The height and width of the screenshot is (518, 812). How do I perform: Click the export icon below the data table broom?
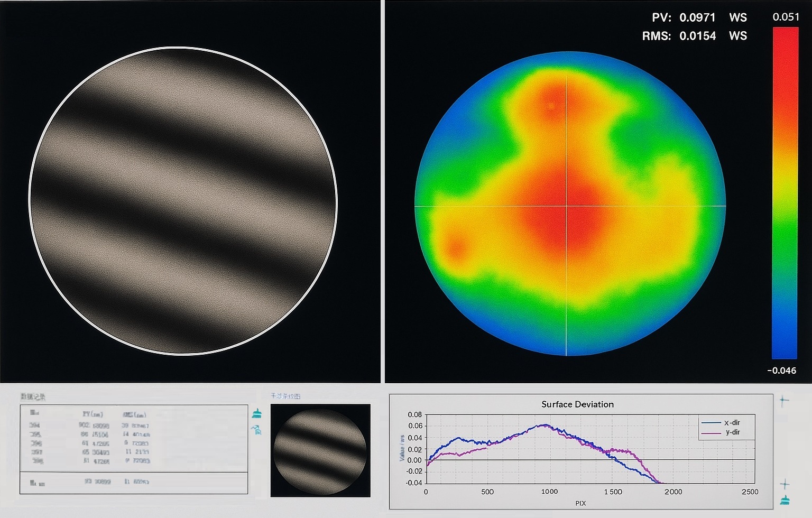point(257,429)
